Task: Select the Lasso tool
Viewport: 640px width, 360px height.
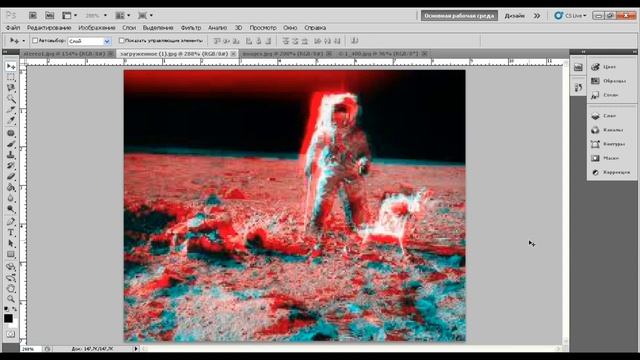Action: pyautogui.click(x=11, y=88)
